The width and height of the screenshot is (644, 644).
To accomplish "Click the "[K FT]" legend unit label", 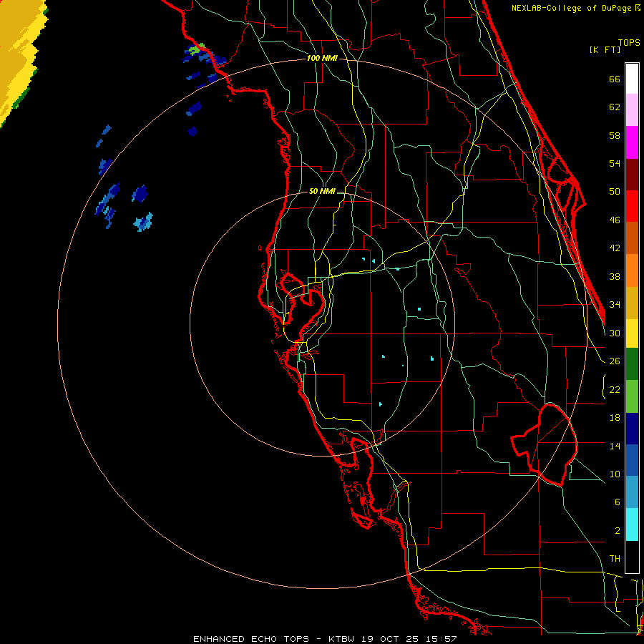I will (x=605, y=49).
